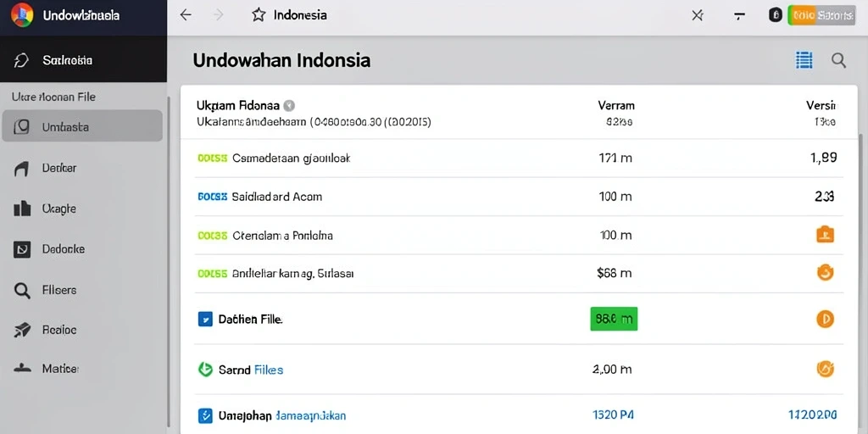
Task: Click the orange round icon in Andtellar row
Action: pyautogui.click(x=825, y=272)
